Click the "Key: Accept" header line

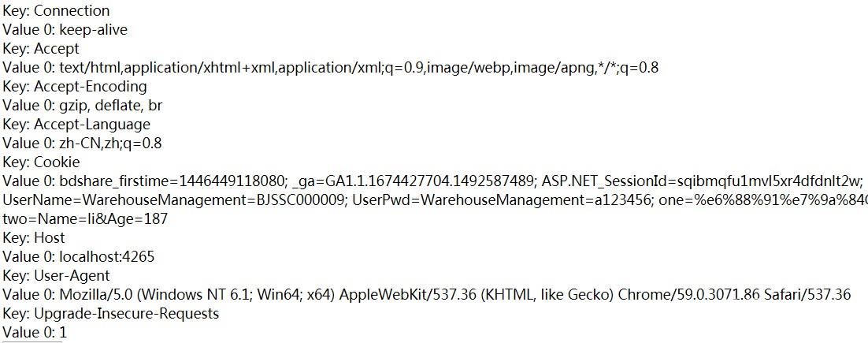click(x=40, y=49)
